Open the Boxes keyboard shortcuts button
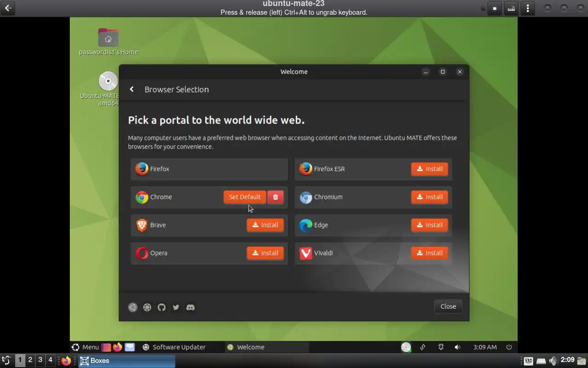This screenshot has height=368, width=588. pos(511,8)
